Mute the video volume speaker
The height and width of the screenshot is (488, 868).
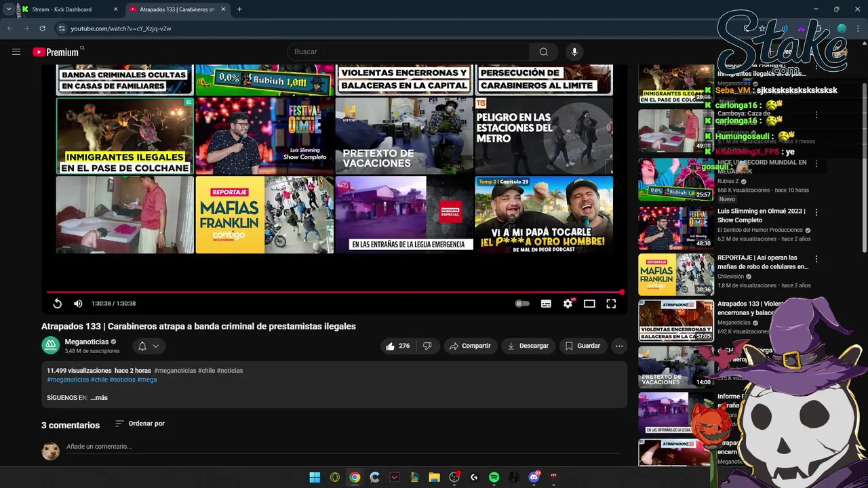tap(78, 304)
